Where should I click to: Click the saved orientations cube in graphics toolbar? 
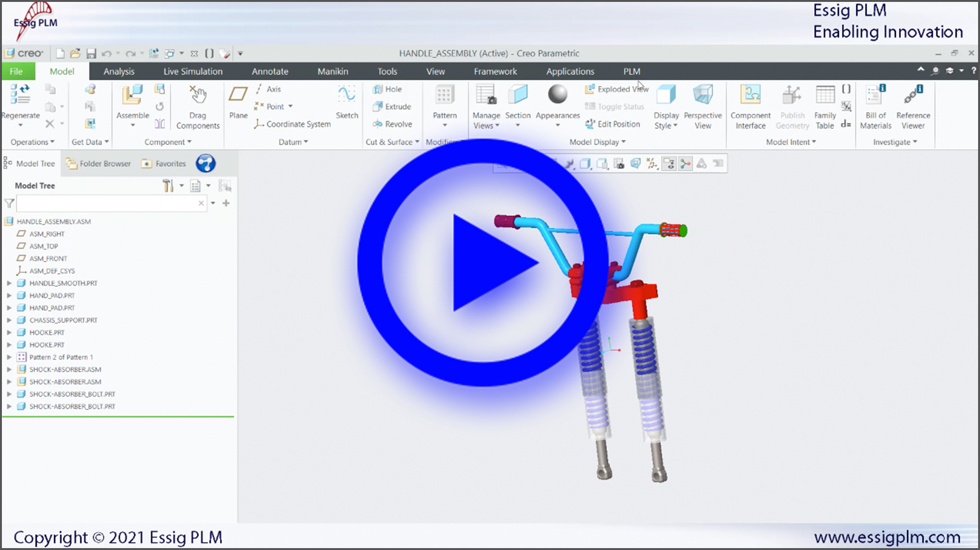602,164
